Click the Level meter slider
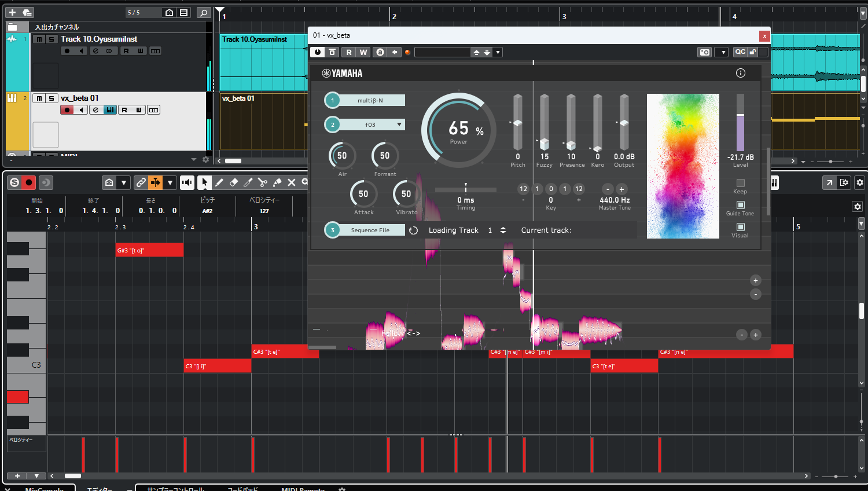Viewport: 868px width, 491px height. tap(740, 123)
